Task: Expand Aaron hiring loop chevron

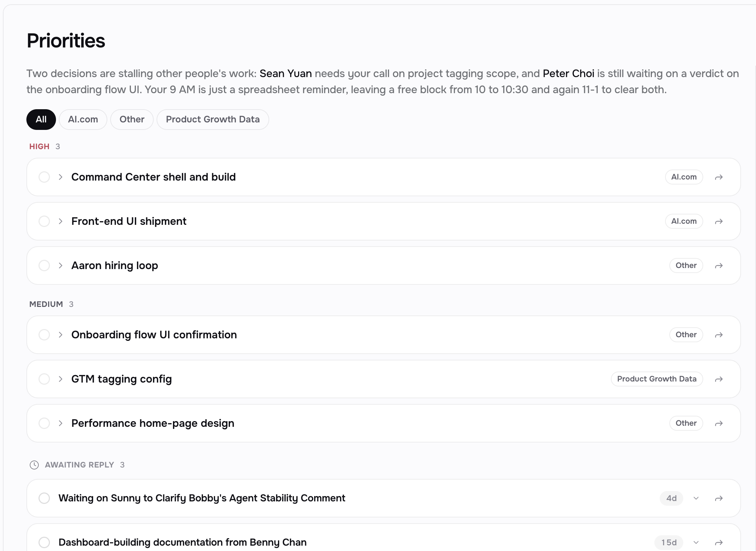Action: click(61, 266)
